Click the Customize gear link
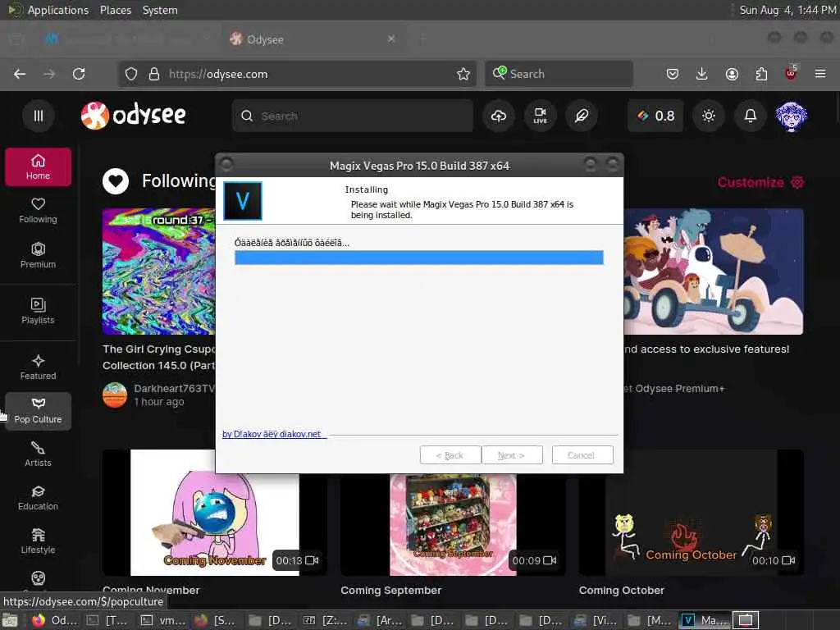The height and width of the screenshot is (630, 840). pyautogui.click(x=760, y=183)
